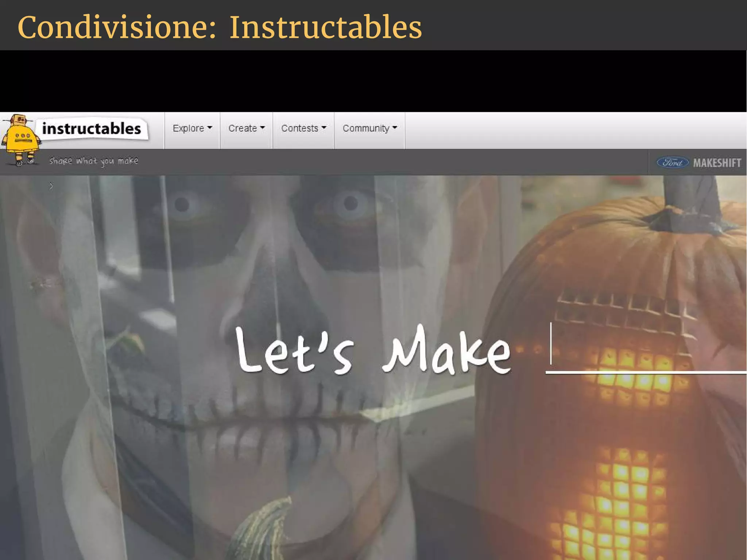This screenshot has width=747, height=560.
Task: Open the MAKESHIFT sponsor link
Action: click(717, 163)
